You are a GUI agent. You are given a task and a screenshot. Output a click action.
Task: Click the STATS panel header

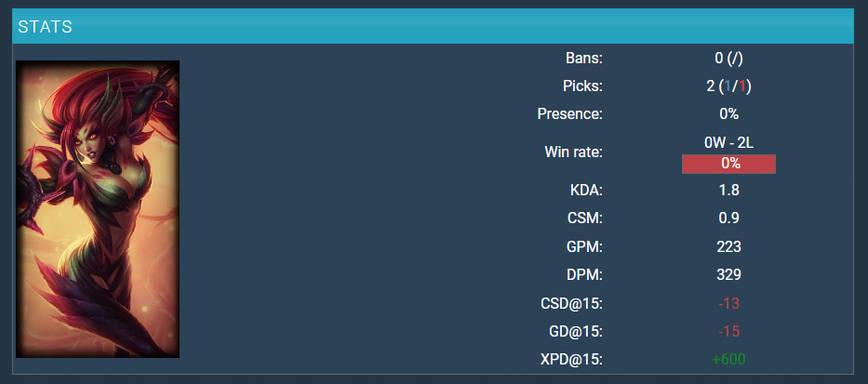tap(434, 26)
